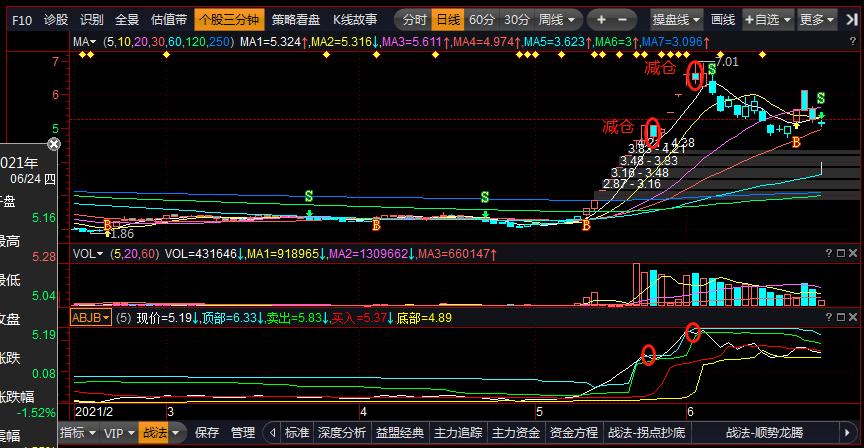Click the 7.01 high price label
The image size is (864, 448).
tap(727, 62)
